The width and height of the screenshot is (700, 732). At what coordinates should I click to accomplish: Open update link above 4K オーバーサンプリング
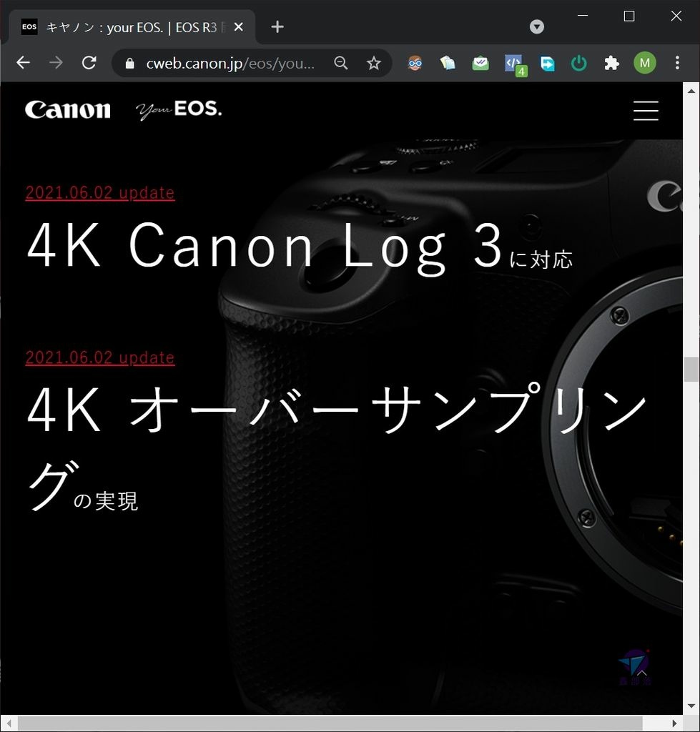(100, 357)
